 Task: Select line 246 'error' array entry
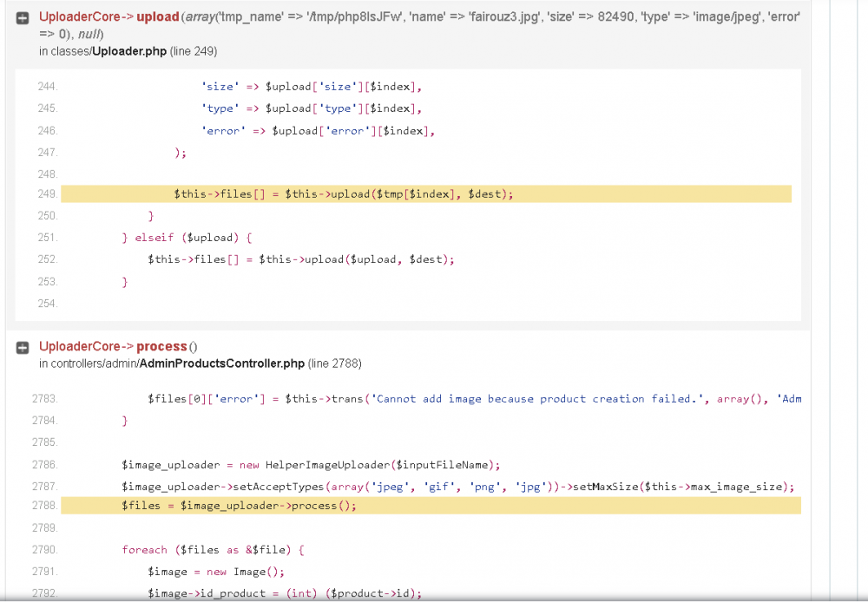(319, 131)
